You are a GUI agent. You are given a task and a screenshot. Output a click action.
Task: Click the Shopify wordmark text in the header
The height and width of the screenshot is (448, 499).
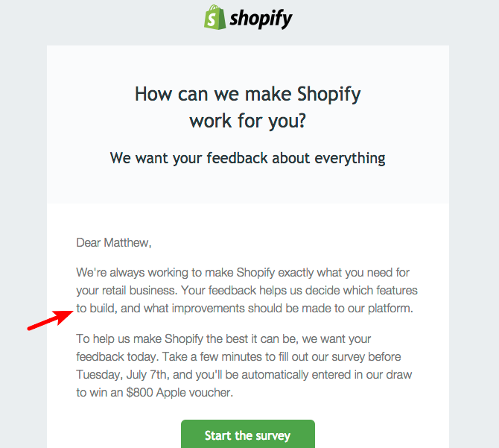click(x=261, y=19)
